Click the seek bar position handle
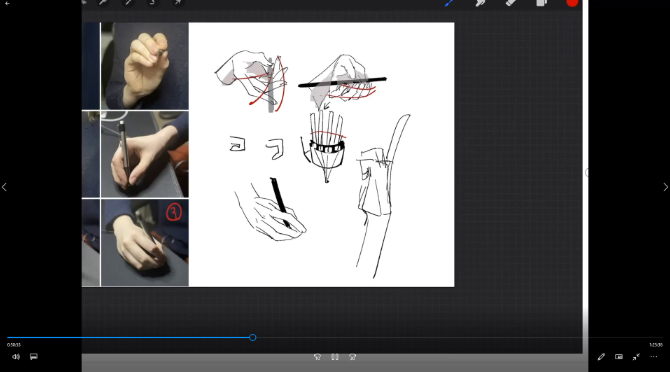This screenshot has width=670, height=372. (253, 337)
